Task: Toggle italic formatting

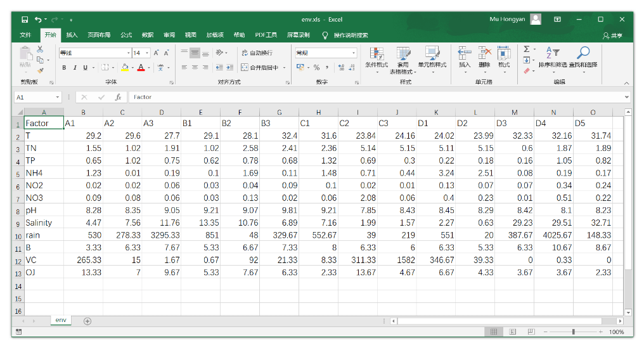Action: tap(75, 67)
